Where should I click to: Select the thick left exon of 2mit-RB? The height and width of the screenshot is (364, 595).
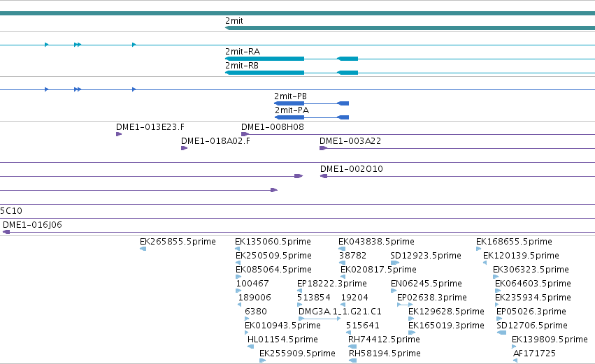[264, 73]
